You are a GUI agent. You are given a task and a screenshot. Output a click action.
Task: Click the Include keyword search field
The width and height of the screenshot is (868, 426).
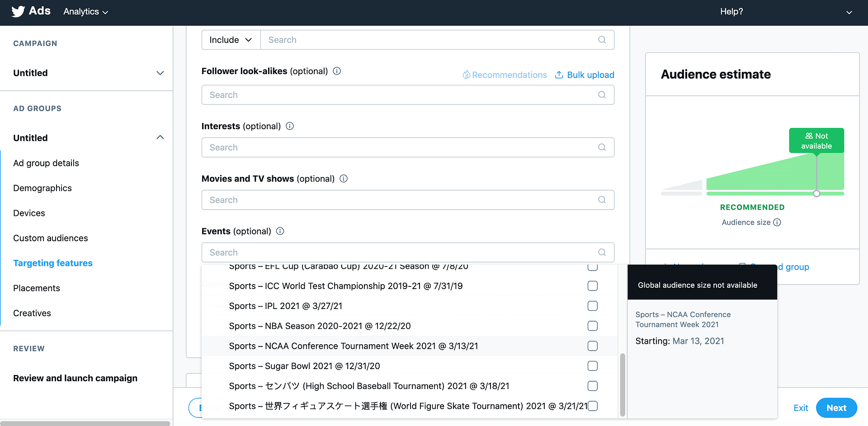click(437, 40)
